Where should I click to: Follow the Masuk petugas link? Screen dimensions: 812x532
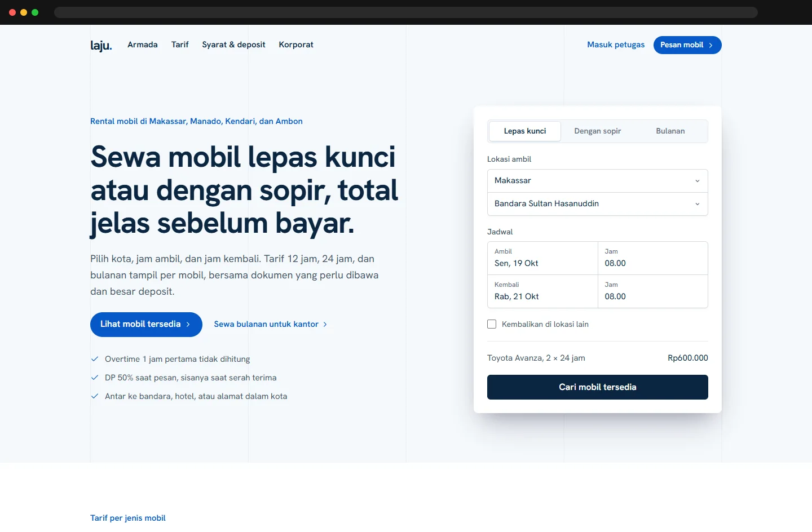pyautogui.click(x=616, y=45)
